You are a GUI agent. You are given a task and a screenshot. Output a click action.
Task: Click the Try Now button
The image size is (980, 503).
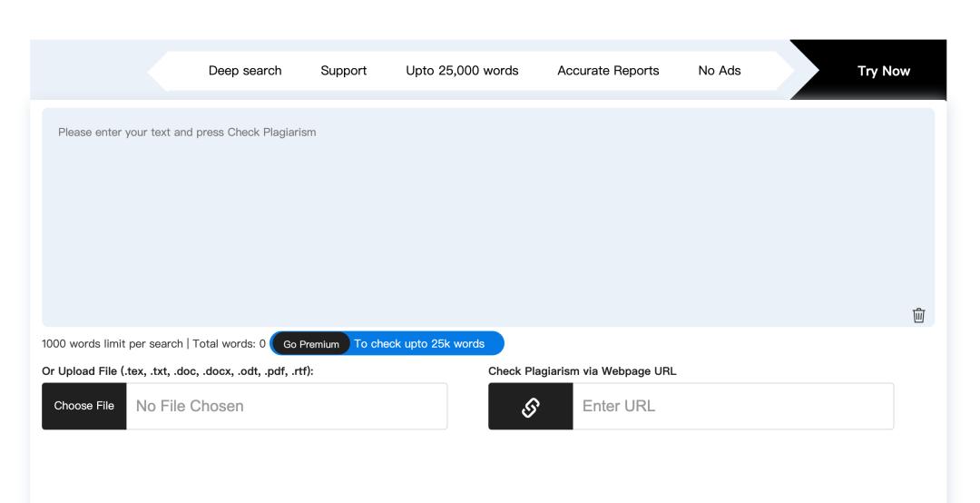(x=884, y=71)
